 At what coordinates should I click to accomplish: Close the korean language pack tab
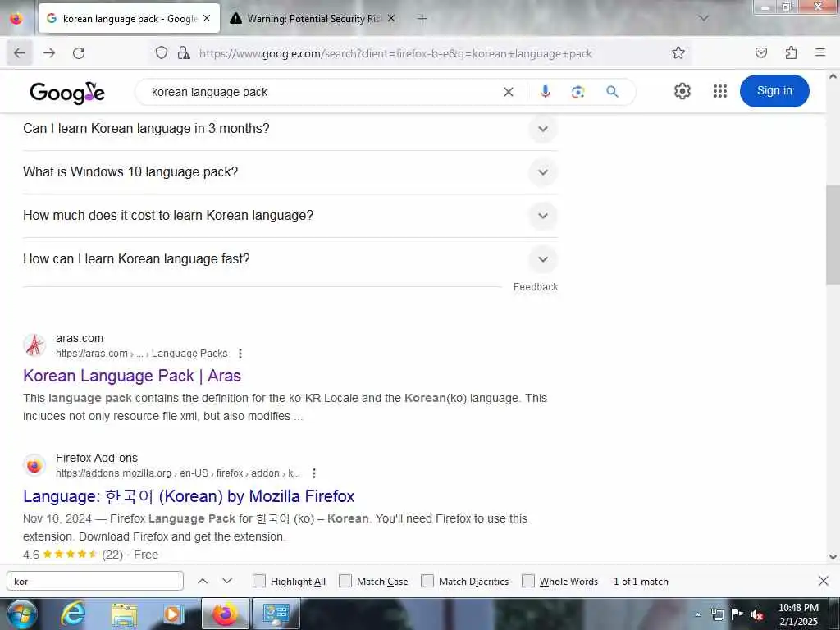tap(207, 18)
